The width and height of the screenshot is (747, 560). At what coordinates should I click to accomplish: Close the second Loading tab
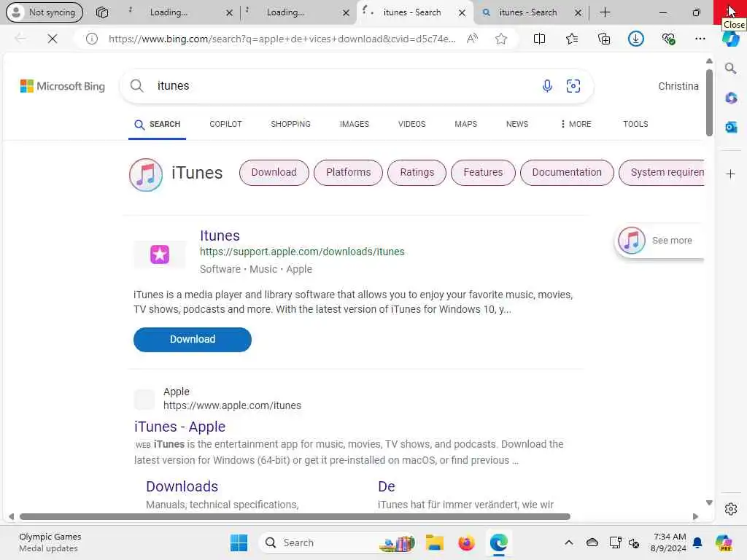tap(346, 13)
